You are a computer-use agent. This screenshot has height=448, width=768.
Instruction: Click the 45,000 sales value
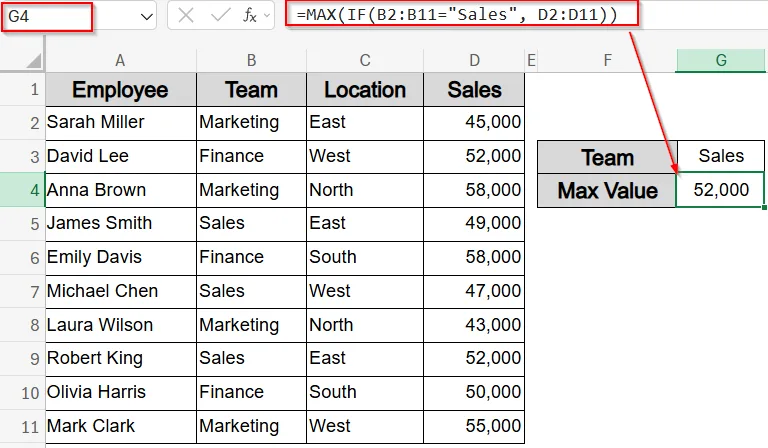[474, 122]
